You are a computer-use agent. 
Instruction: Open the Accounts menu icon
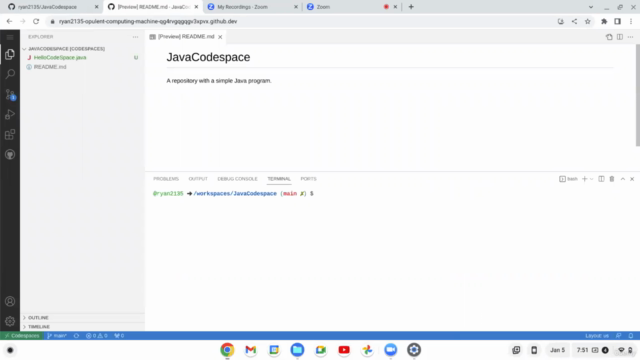[x=10, y=302]
